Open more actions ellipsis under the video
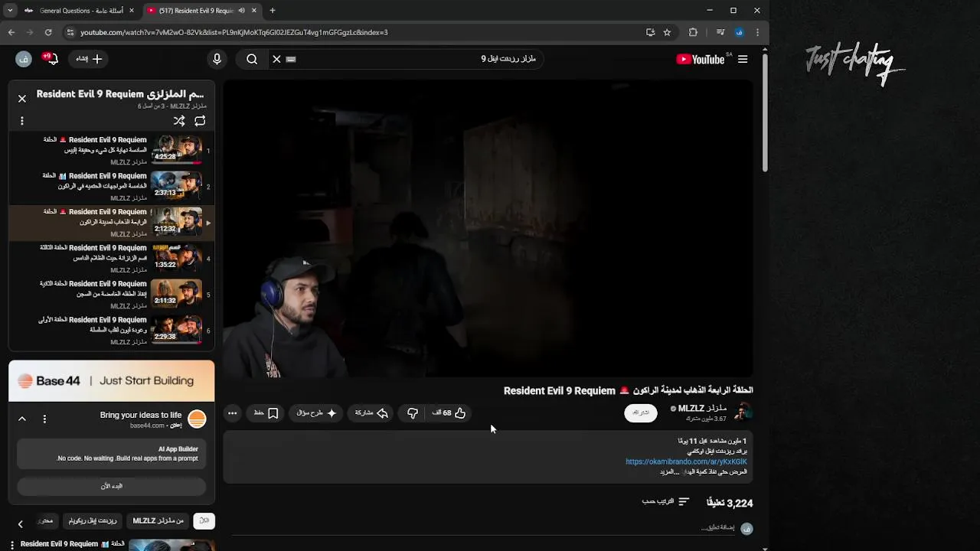The height and width of the screenshot is (551, 980). [233, 413]
